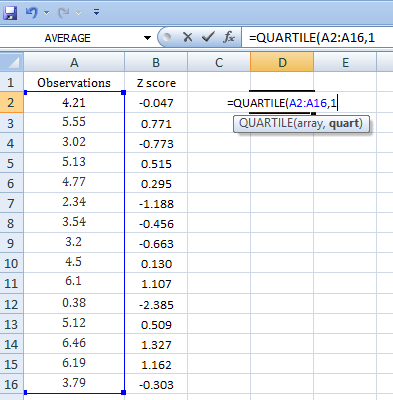Click cell containing 5.12
Screen dimensions: 393x400
click(x=74, y=323)
